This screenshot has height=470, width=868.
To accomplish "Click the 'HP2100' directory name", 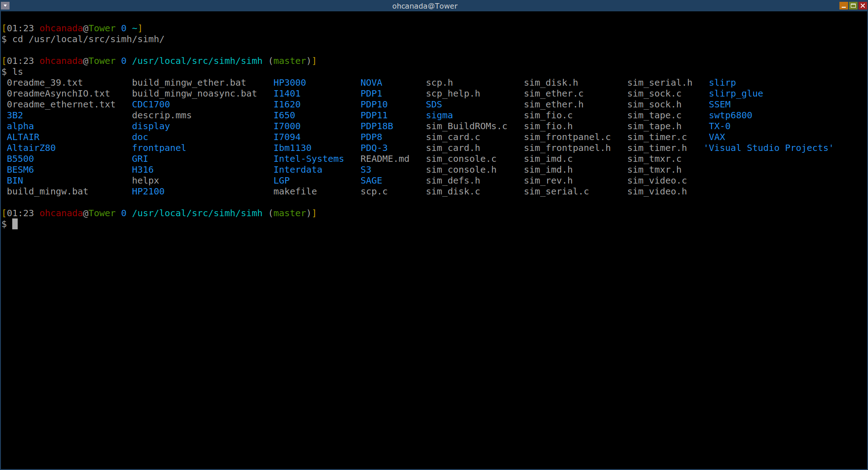I will 148,192.
